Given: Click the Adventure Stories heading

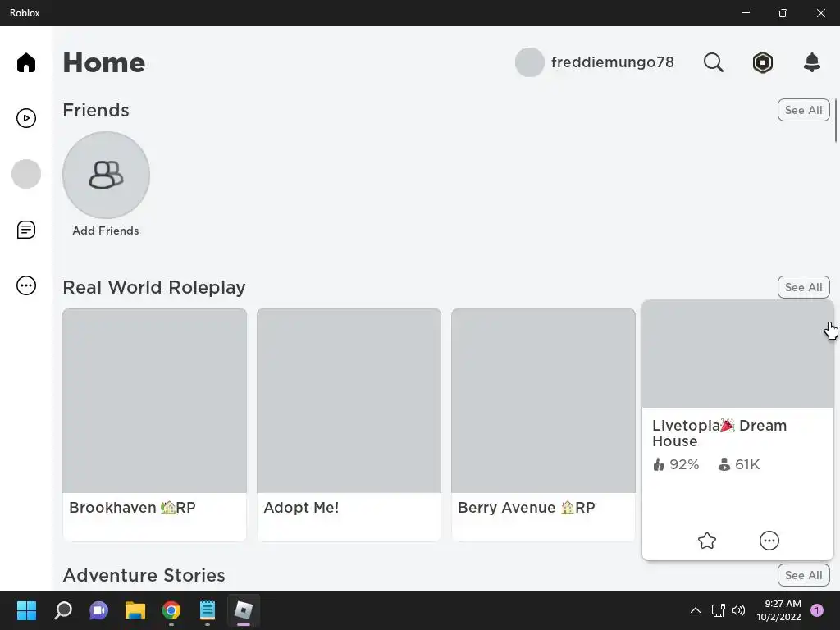Looking at the screenshot, I should click(x=144, y=575).
